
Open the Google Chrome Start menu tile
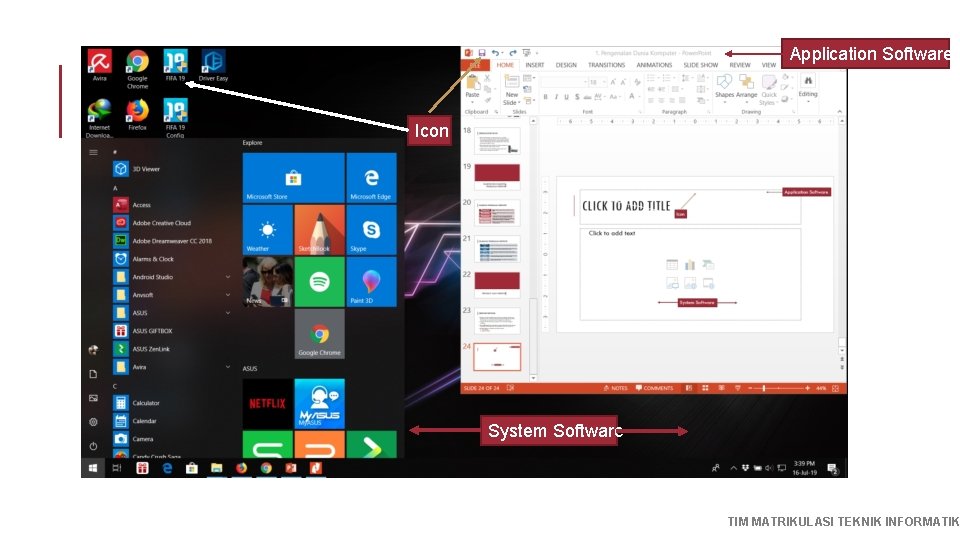click(319, 334)
